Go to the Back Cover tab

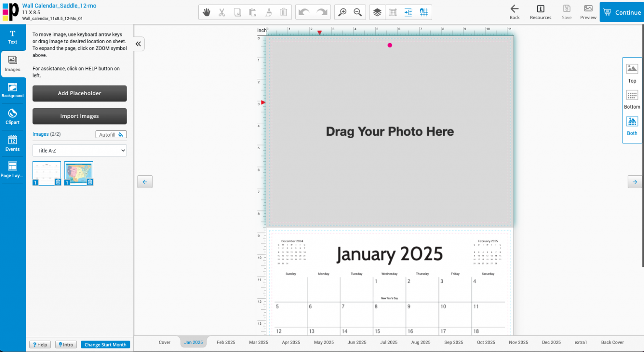point(612,342)
